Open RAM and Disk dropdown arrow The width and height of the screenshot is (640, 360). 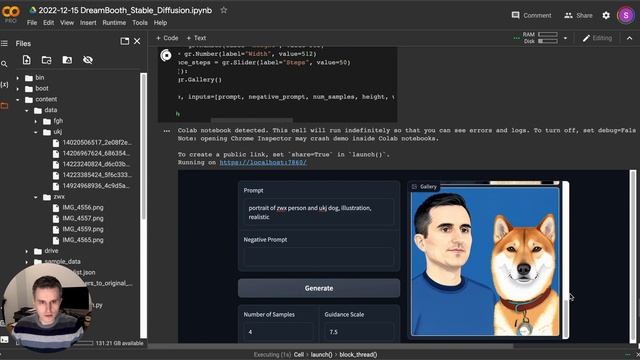tap(565, 38)
